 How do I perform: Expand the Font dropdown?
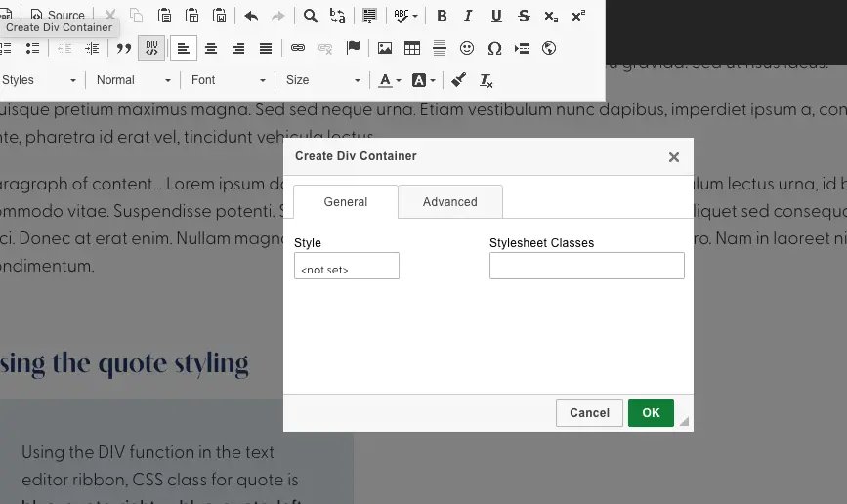[229, 80]
